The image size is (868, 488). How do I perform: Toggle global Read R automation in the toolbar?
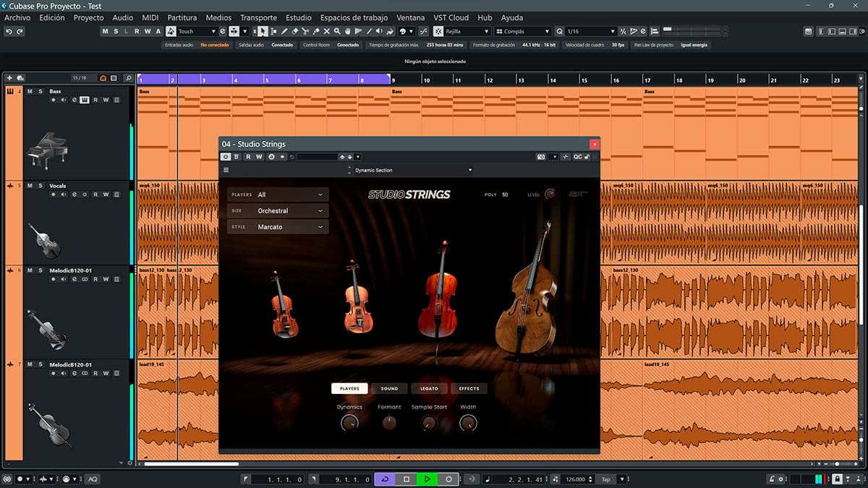(x=137, y=31)
